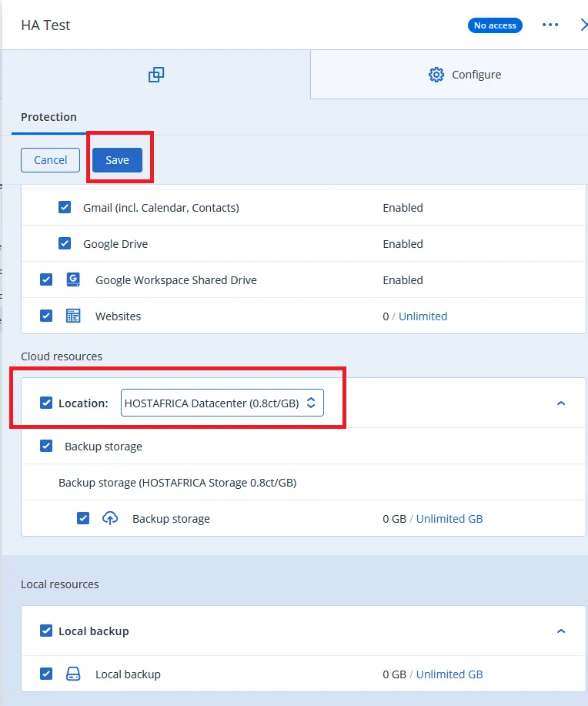Click Enabled status for Google Drive
This screenshot has height=706, width=588.
click(403, 244)
